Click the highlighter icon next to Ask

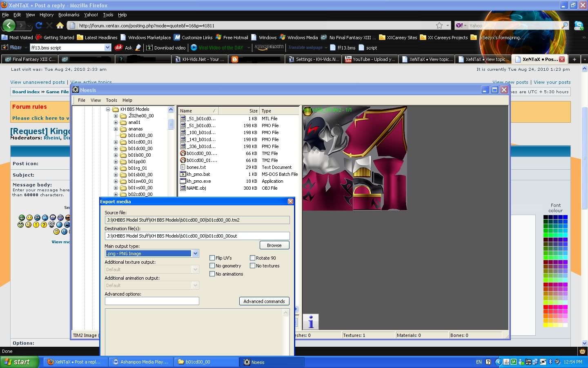[138, 47]
